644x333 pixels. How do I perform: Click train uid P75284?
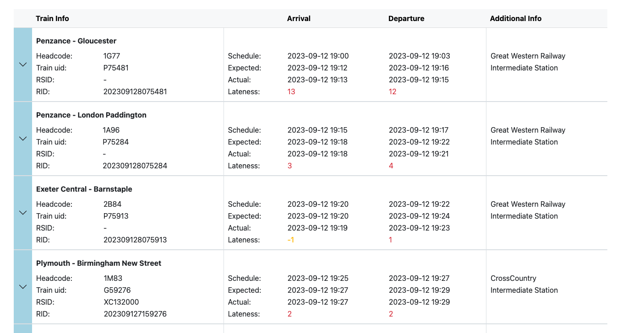[x=116, y=142]
